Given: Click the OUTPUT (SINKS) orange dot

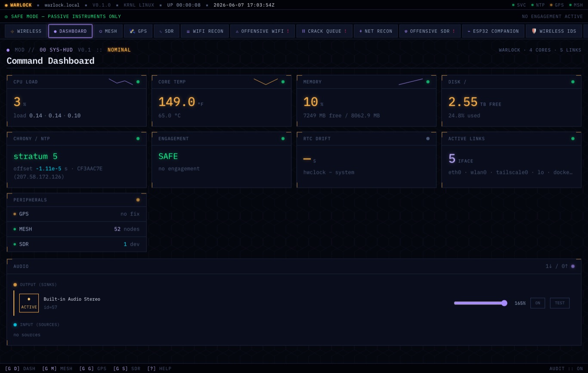Looking at the screenshot, I should tap(15, 285).
